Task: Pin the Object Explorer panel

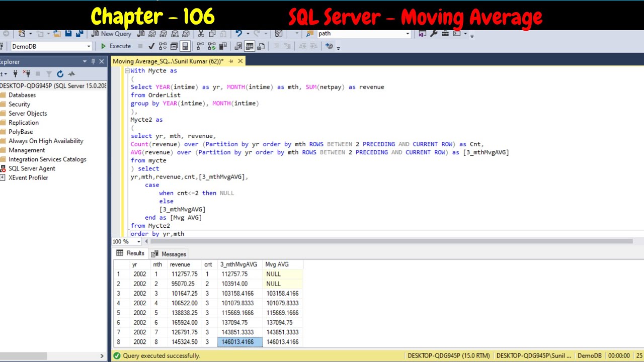Action: (93, 61)
